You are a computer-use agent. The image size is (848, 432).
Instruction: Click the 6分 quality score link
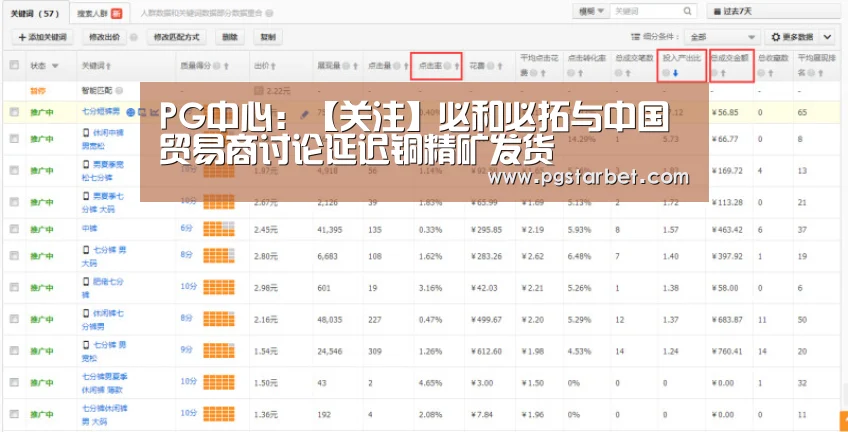point(187,229)
